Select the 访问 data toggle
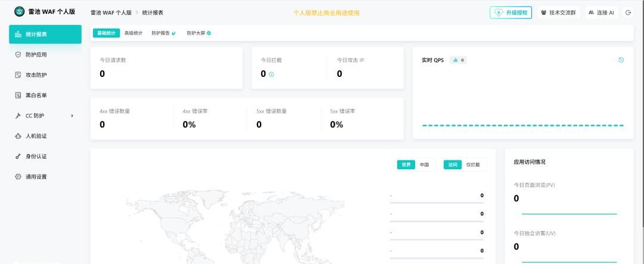This screenshot has width=644, height=264. click(x=453, y=164)
